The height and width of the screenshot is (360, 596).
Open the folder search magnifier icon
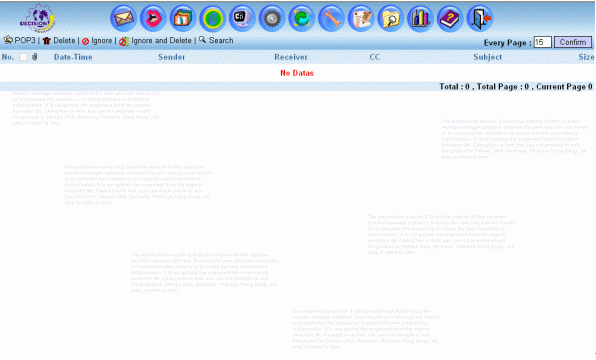coord(390,18)
